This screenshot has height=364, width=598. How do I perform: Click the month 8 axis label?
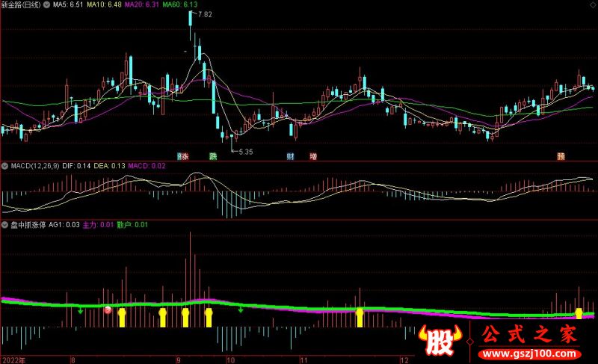pyautogui.click(x=73, y=360)
